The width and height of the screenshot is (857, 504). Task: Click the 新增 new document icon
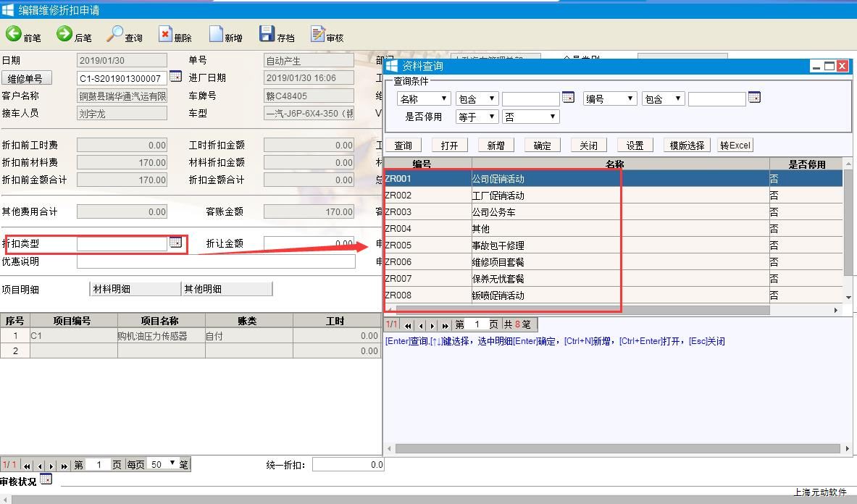click(216, 34)
